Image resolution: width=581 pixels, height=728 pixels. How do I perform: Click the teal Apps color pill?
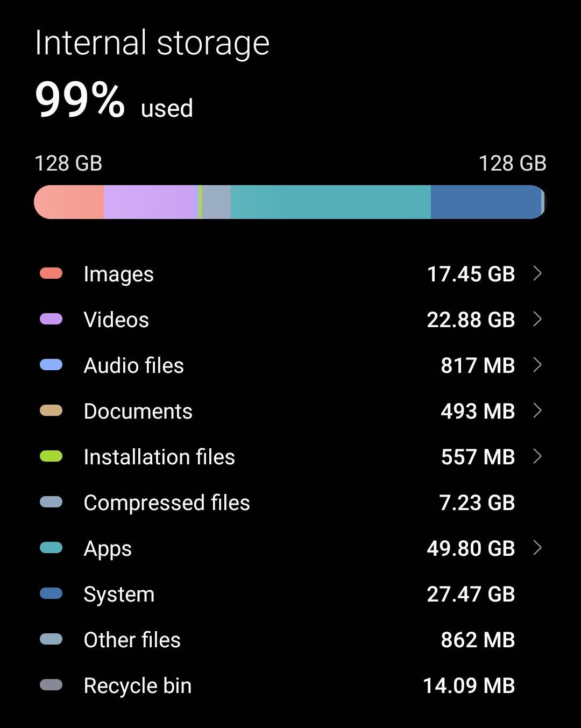pos(51,548)
